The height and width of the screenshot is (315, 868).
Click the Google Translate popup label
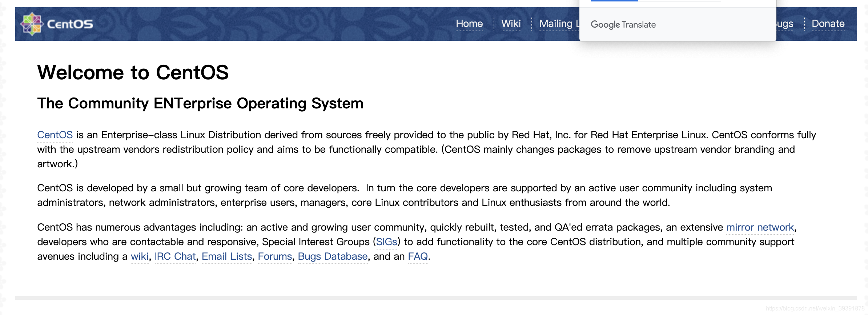(623, 25)
